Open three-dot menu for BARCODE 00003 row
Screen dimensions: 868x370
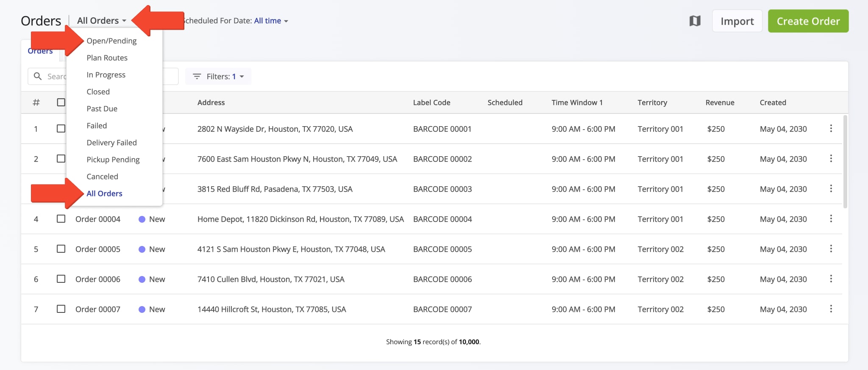831,188
